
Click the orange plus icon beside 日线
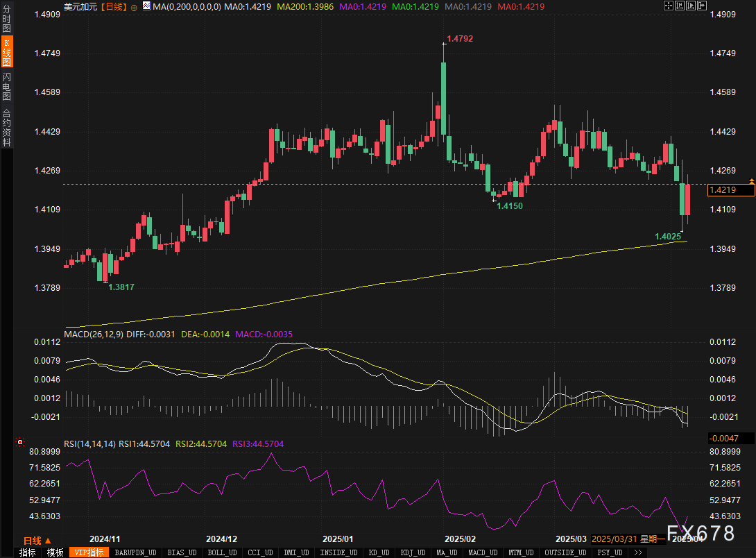(134, 6)
